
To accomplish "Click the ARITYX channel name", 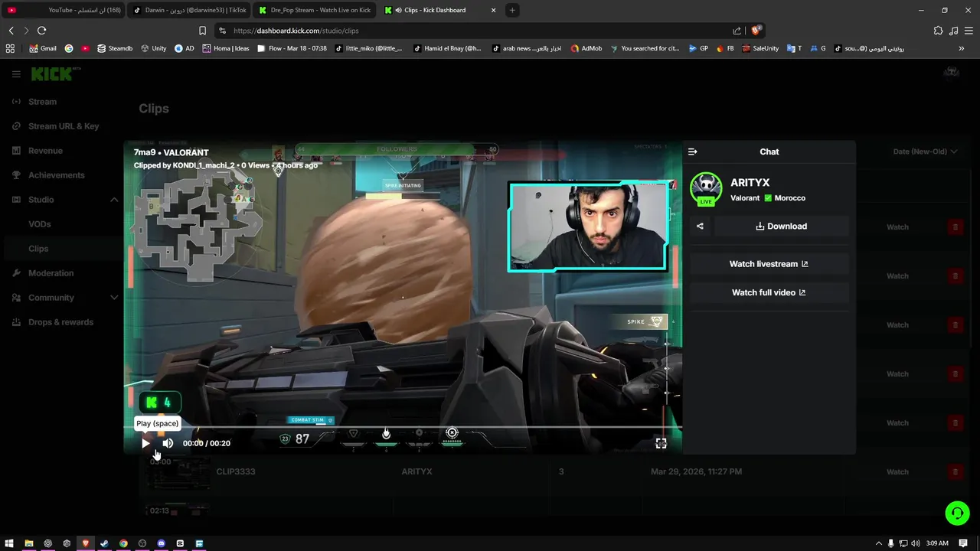I will coord(750,182).
